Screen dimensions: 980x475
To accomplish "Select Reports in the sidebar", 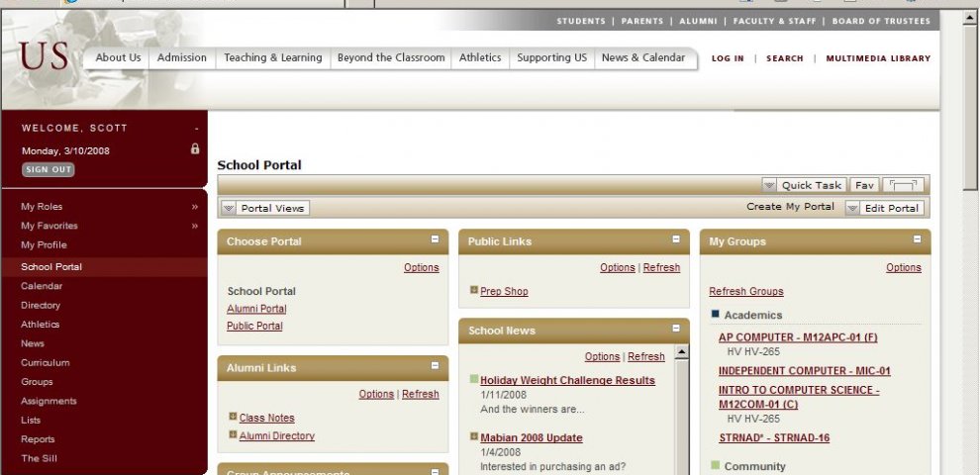I will 38,439.
